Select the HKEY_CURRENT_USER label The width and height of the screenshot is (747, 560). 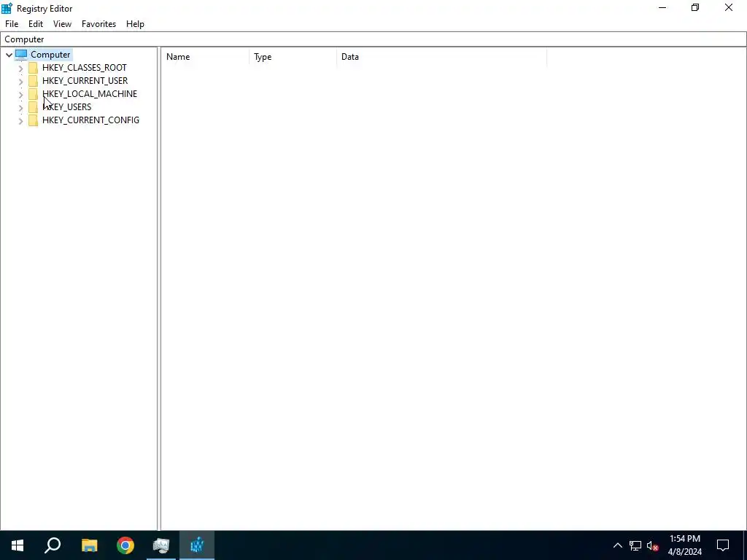[85, 81]
